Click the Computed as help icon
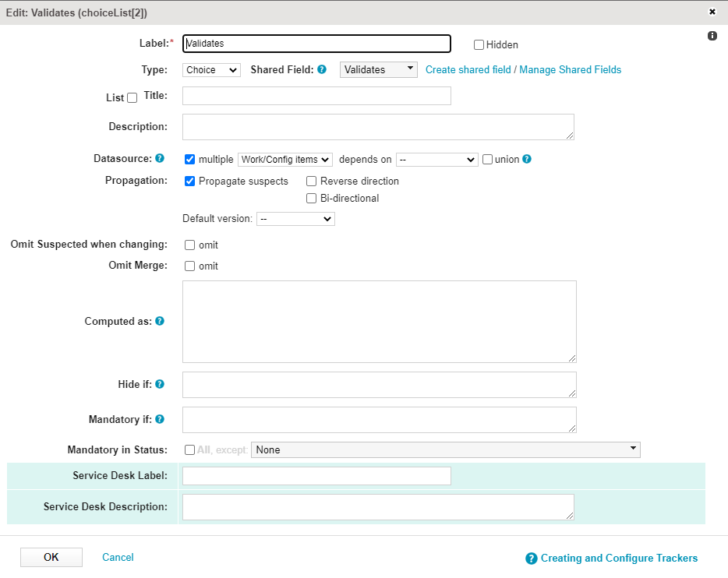The height and width of the screenshot is (578, 728). pyautogui.click(x=160, y=321)
